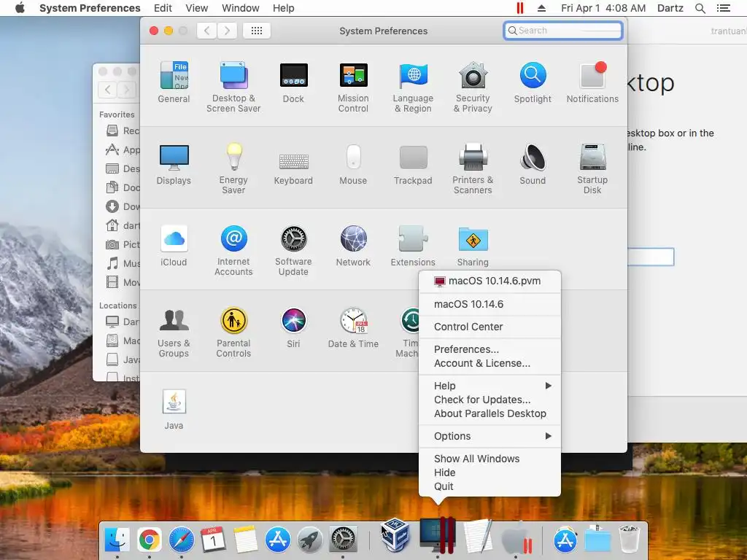The width and height of the screenshot is (747, 560).
Task: Choose Show All Windows
Action: [x=489, y=459]
